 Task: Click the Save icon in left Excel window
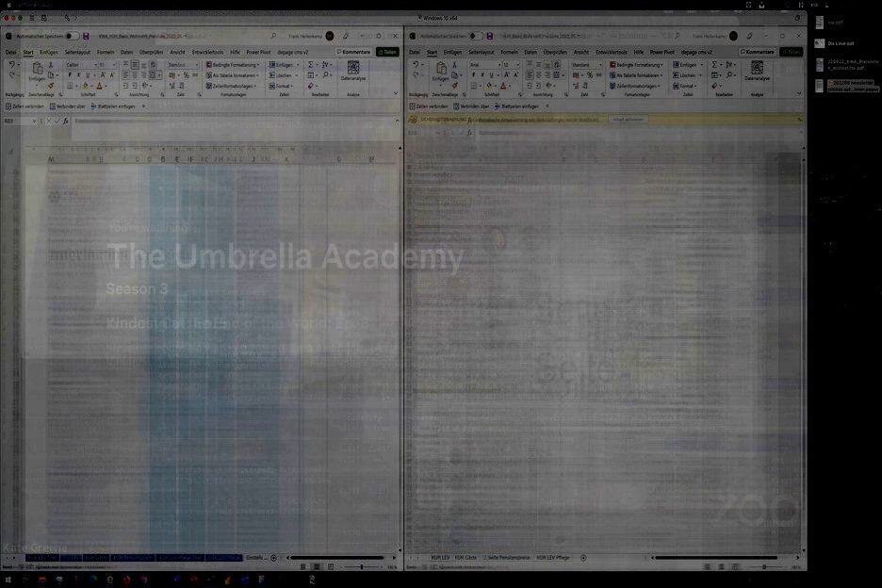[86, 36]
